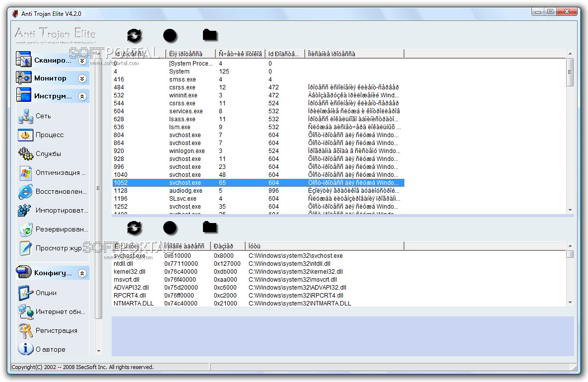The width and height of the screenshot is (588, 382).
Task: Open the folder icon above module list
Action: [209, 227]
